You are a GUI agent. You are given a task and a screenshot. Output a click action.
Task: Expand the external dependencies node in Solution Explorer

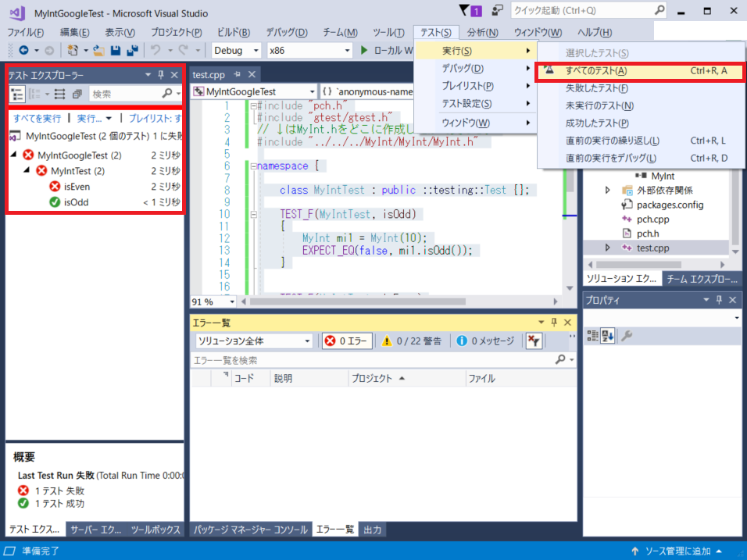(607, 190)
